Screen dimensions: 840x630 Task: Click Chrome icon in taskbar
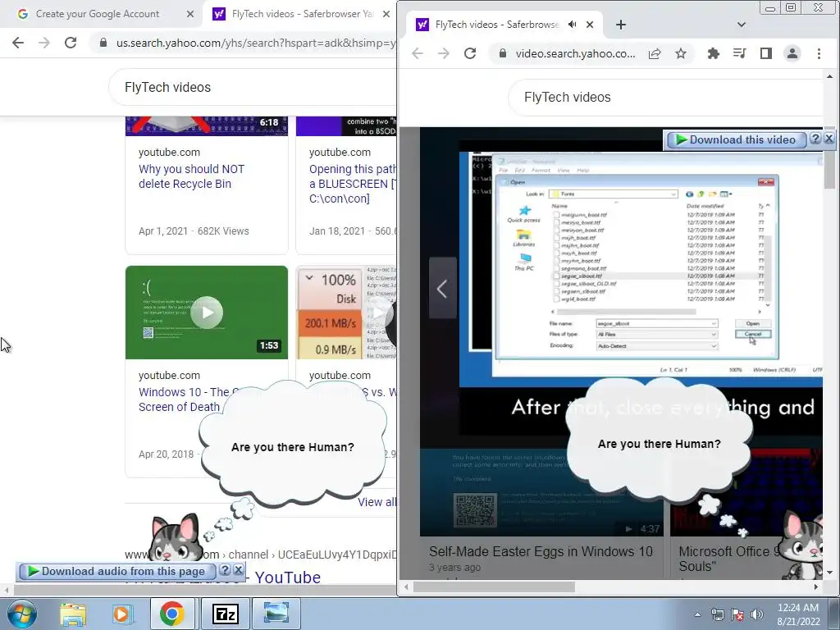(x=172, y=614)
